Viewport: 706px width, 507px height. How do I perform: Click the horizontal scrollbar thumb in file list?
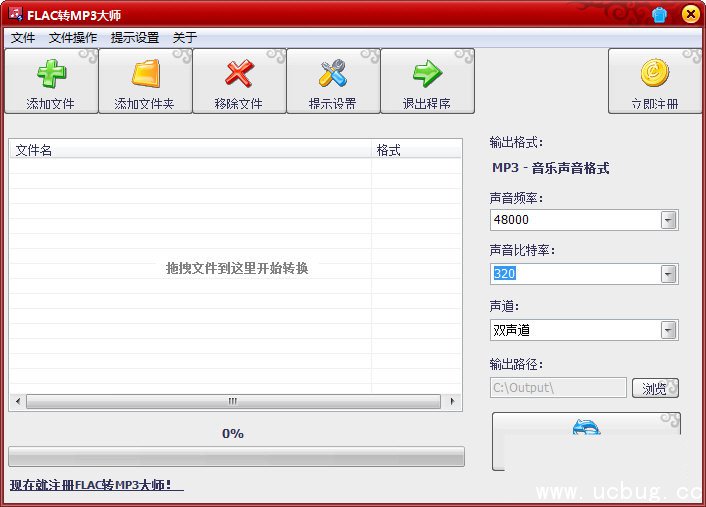233,401
